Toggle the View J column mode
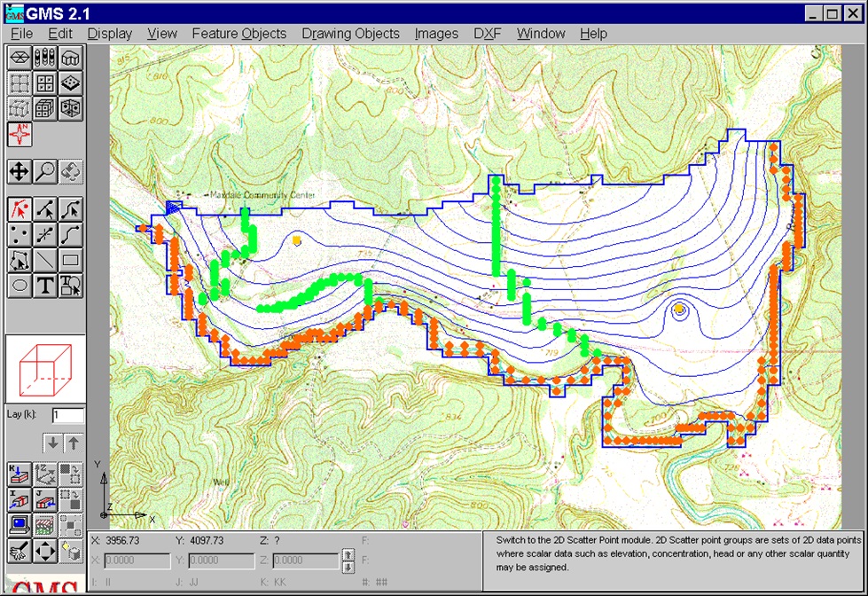This screenshot has width=868, height=596. [x=45, y=499]
